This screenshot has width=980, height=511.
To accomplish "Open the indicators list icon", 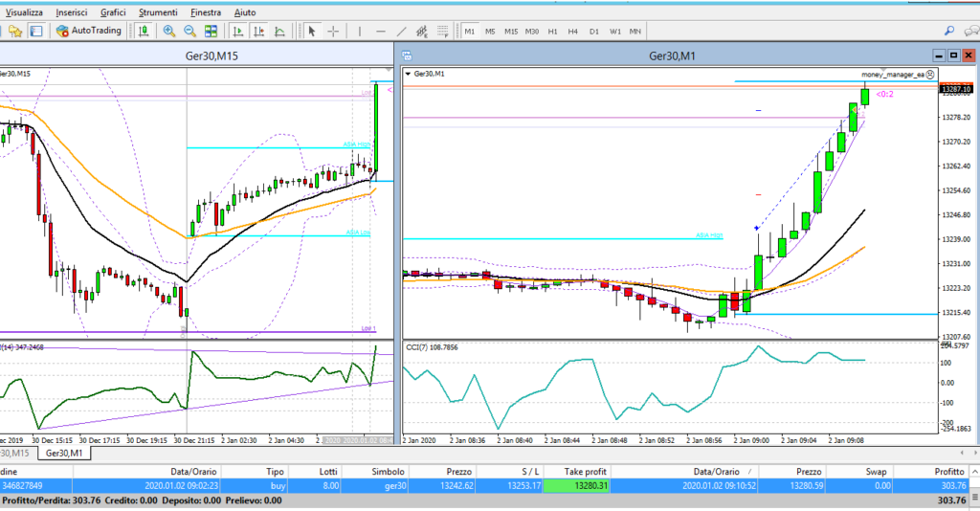I will point(280,31).
